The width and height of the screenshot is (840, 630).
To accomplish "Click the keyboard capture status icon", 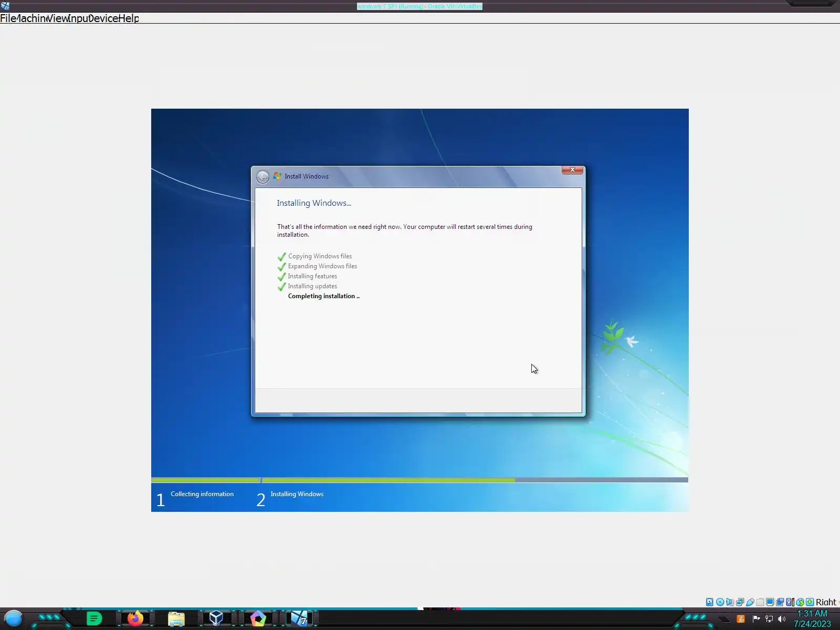I will click(810, 602).
